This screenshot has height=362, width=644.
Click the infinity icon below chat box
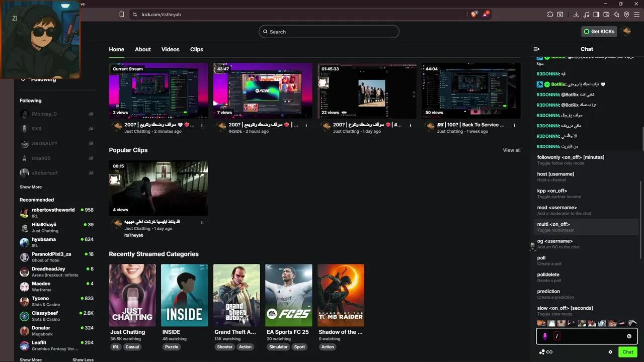(549, 352)
